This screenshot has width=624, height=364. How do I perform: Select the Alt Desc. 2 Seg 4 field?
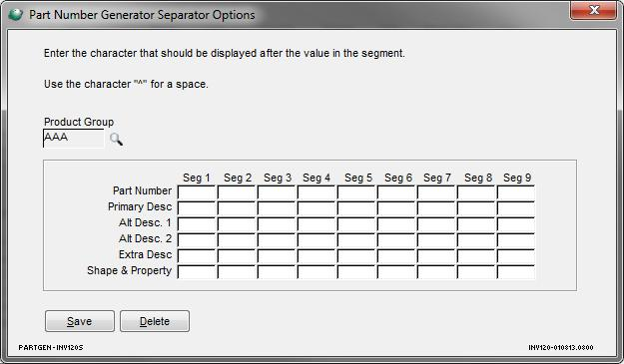click(316, 239)
